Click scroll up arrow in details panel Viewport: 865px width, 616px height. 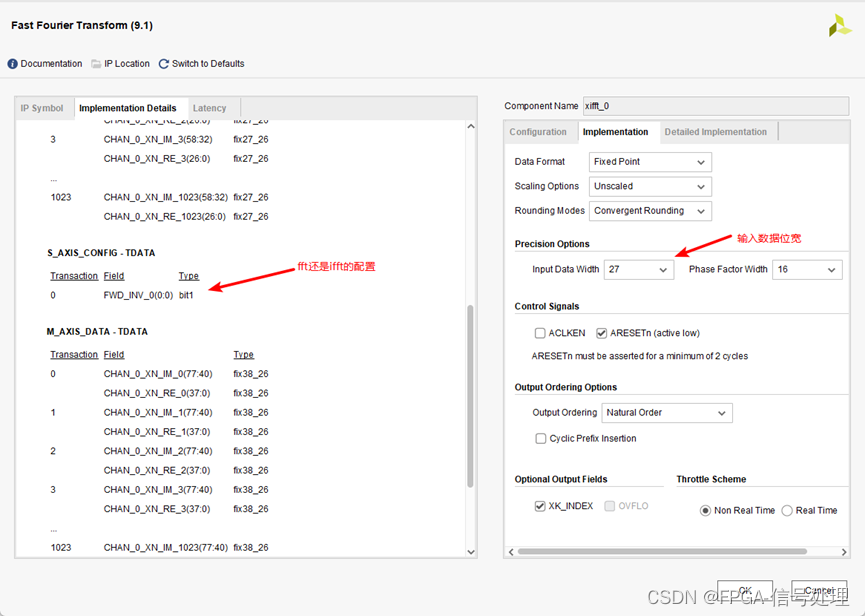pos(471,126)
